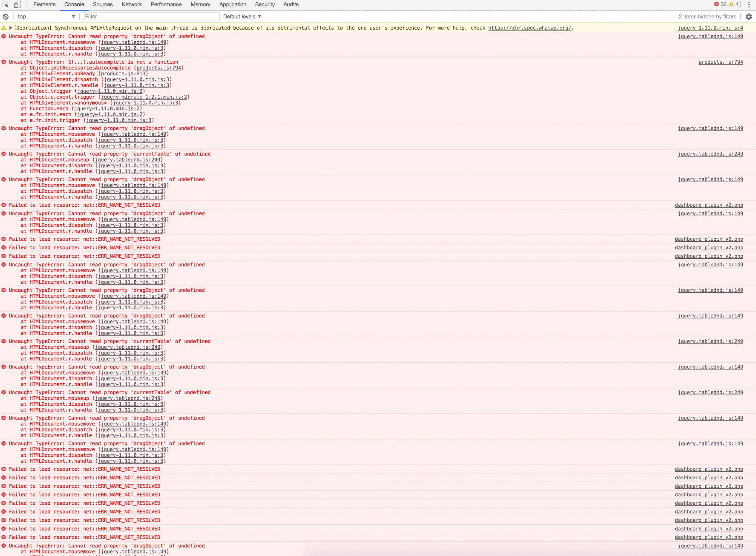756x556 pixels.
Task: Open the xhr.spec.whatwg.org link
Action: point(530,28)
